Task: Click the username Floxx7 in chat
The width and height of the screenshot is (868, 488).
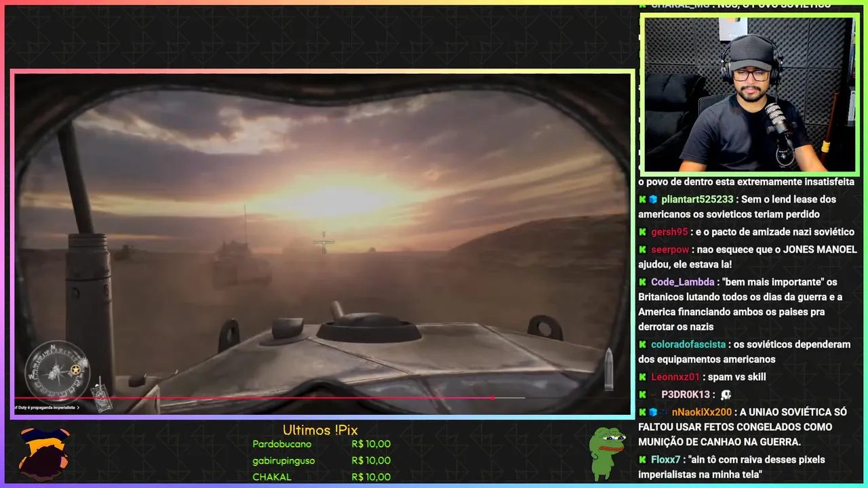Action: (x=666, y=460)
